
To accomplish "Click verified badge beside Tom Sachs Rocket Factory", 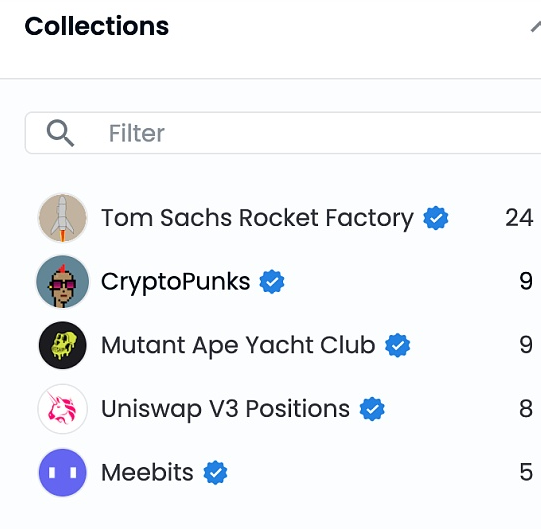I will [x=436, y=218].
